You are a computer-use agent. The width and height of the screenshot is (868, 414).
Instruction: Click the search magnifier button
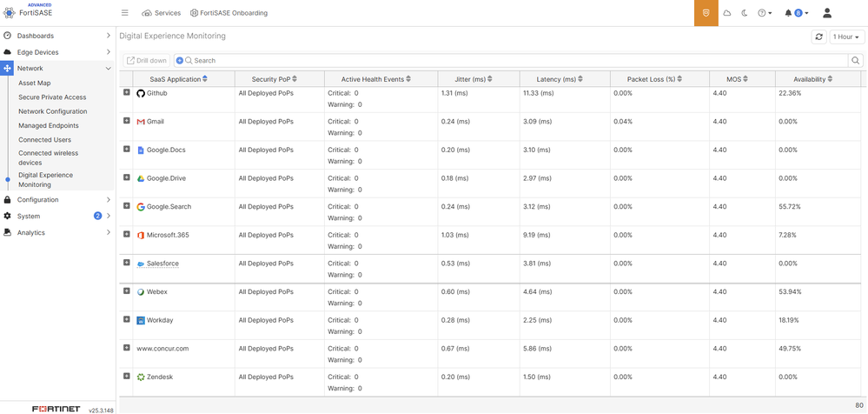click(856, 61)
